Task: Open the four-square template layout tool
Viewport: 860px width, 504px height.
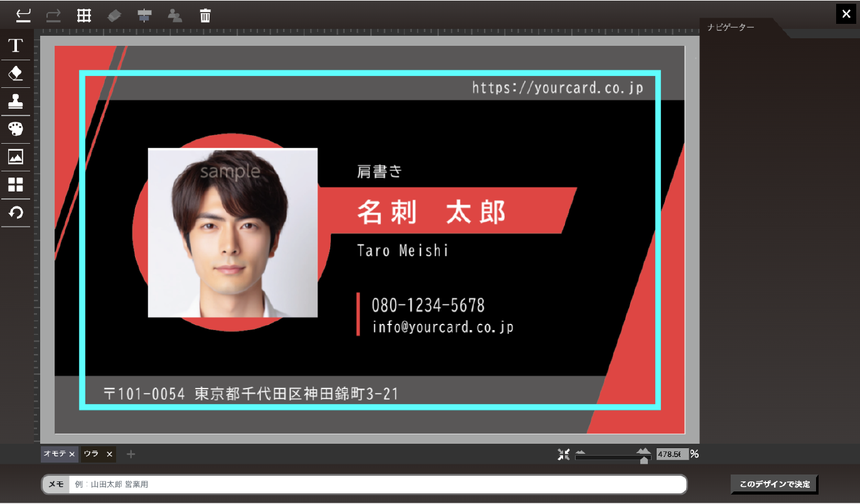Action: click(x=15, y=185)
